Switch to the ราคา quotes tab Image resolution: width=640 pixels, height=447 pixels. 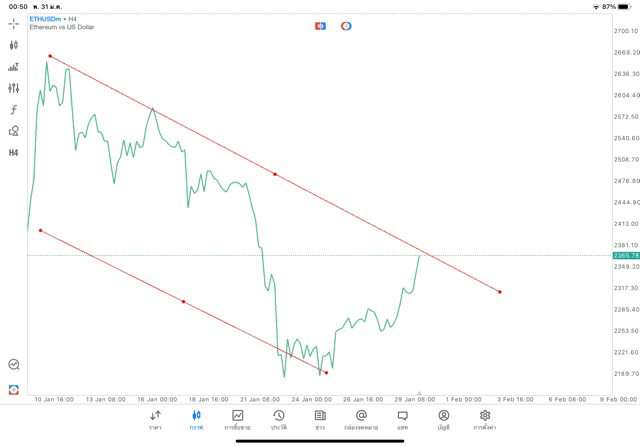pyautogui.click(x=155, y=419)
